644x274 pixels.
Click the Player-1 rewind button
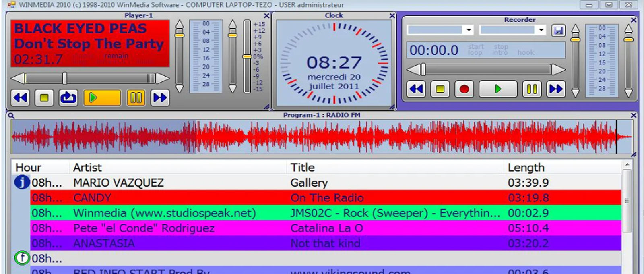click(20, 98)
